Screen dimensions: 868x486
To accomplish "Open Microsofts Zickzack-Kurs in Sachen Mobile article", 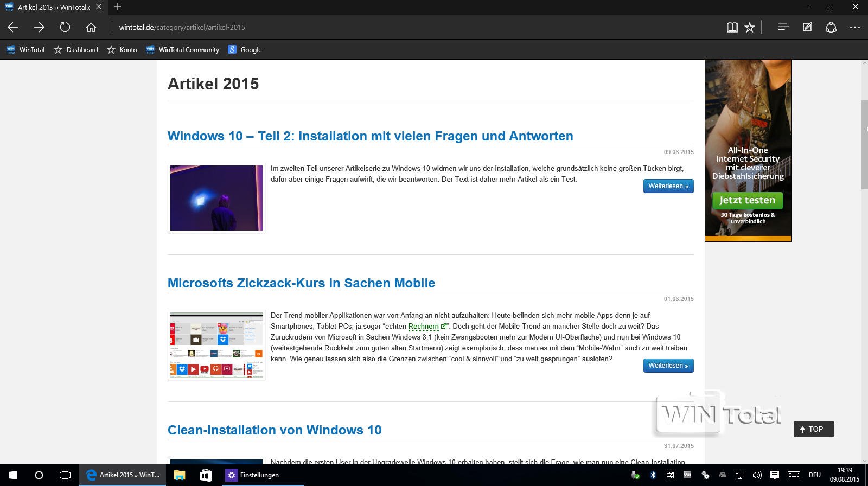I will pos(301,283).
